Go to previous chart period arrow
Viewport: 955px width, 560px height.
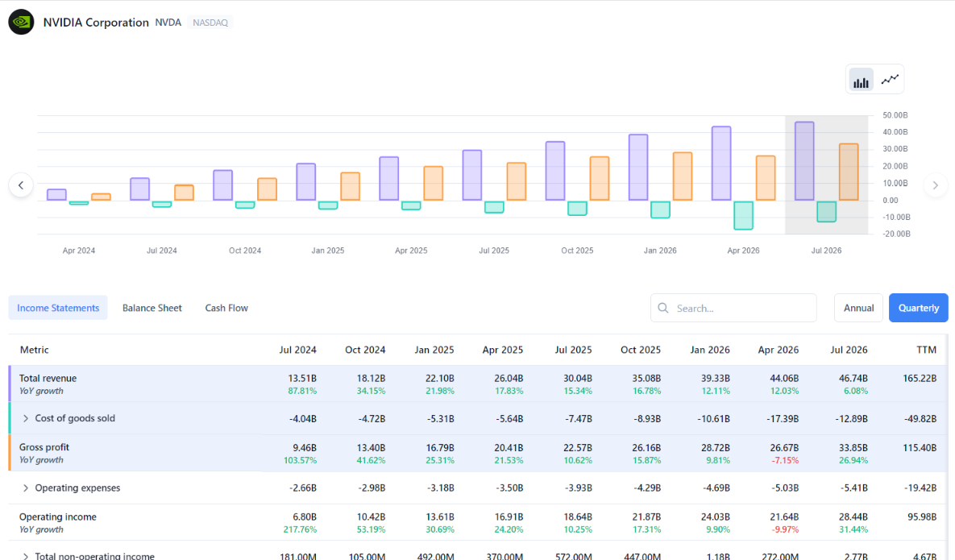(21, 185)
